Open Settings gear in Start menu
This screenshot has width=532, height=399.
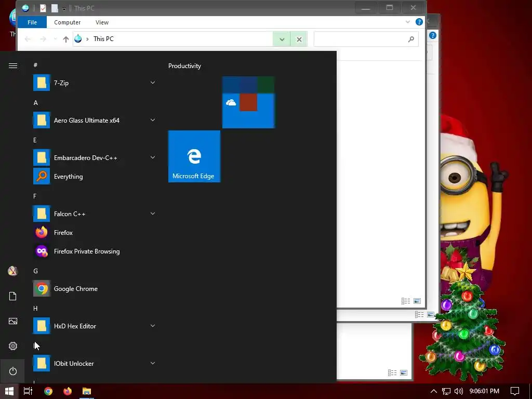(x=13, y=346)
